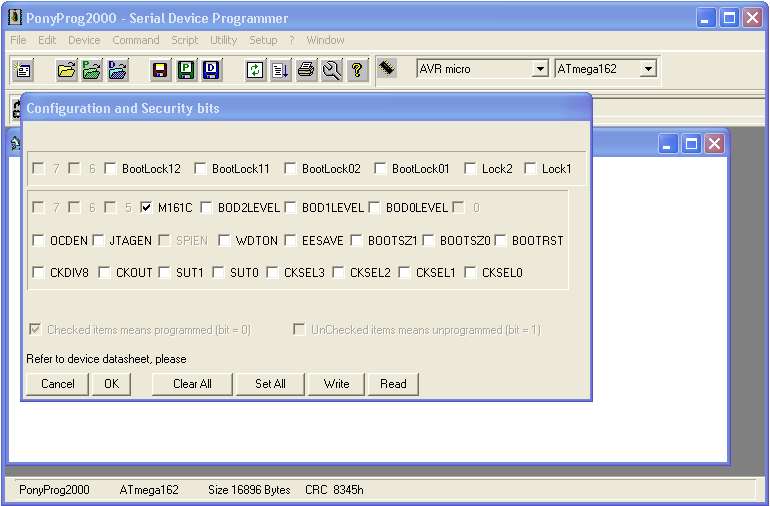
Task: Click the Print toolbar icon
Action: point(306,70)
